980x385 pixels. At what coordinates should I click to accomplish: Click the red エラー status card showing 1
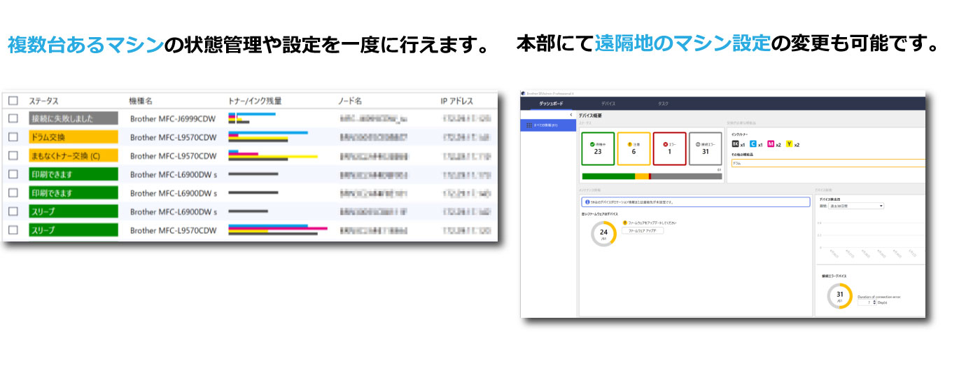click(669, 148)
